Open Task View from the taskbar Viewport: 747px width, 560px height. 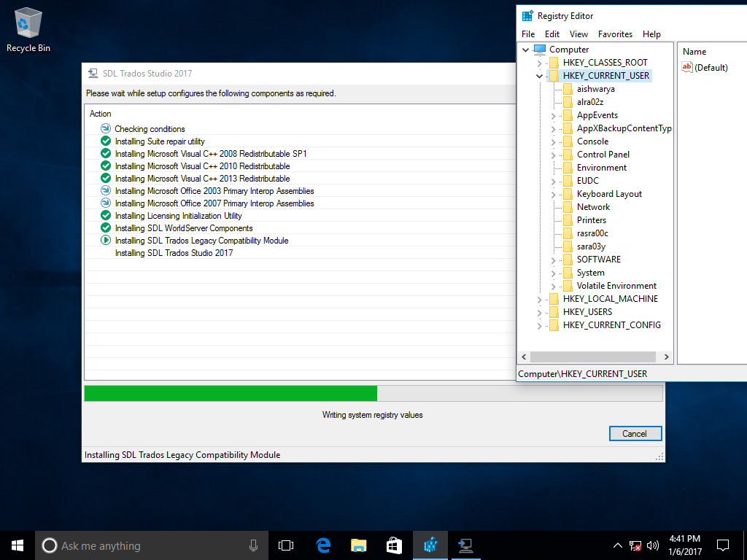click(286, 545)
